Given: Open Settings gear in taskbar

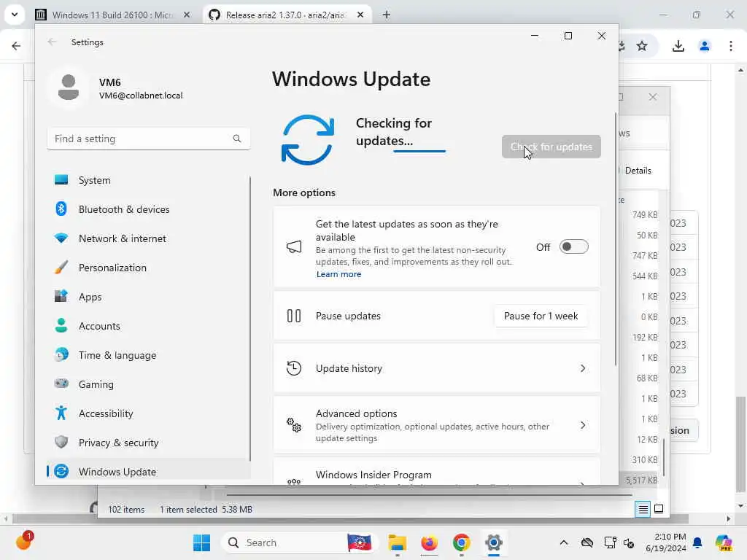Looking at the screenshot, I should coord(494,542).
